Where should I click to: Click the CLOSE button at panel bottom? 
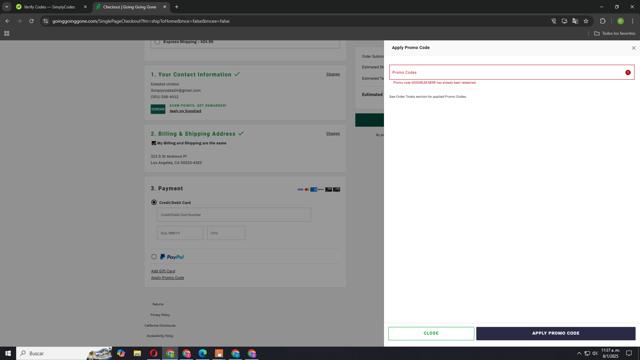click(431, 333)
